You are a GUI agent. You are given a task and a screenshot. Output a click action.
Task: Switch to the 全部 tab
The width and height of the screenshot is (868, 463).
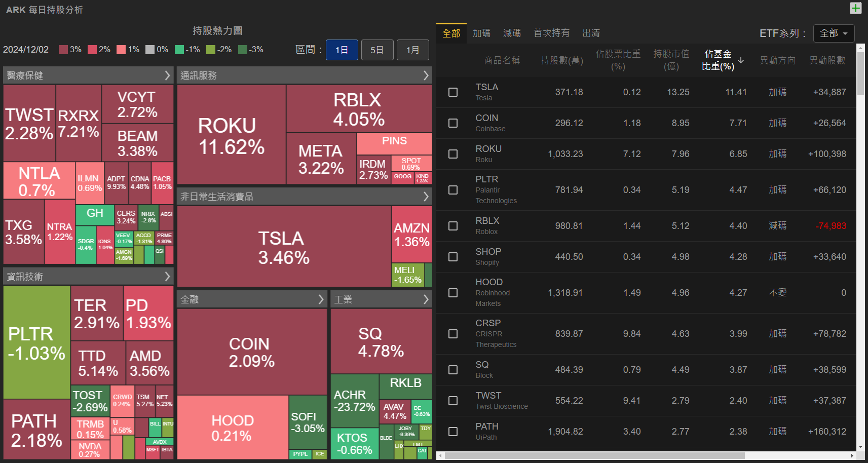[451, 33]
